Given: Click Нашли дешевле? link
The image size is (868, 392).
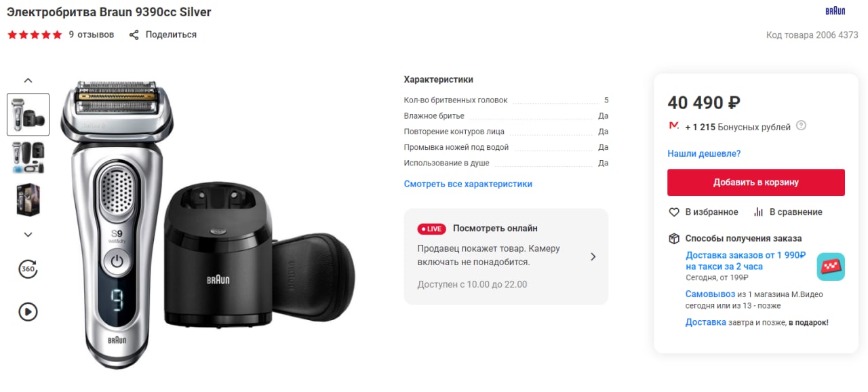Looking at the screenshot, I should coord(704,154).
